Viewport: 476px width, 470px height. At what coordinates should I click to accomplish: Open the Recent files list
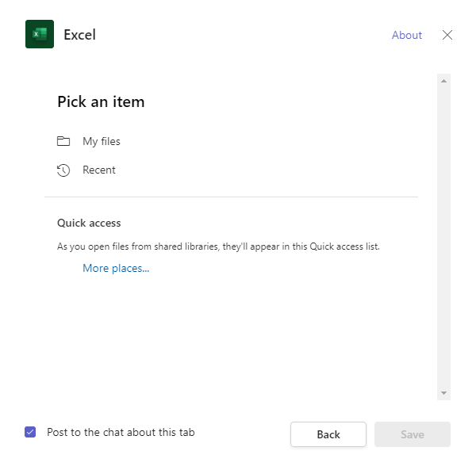pos(86,170)
